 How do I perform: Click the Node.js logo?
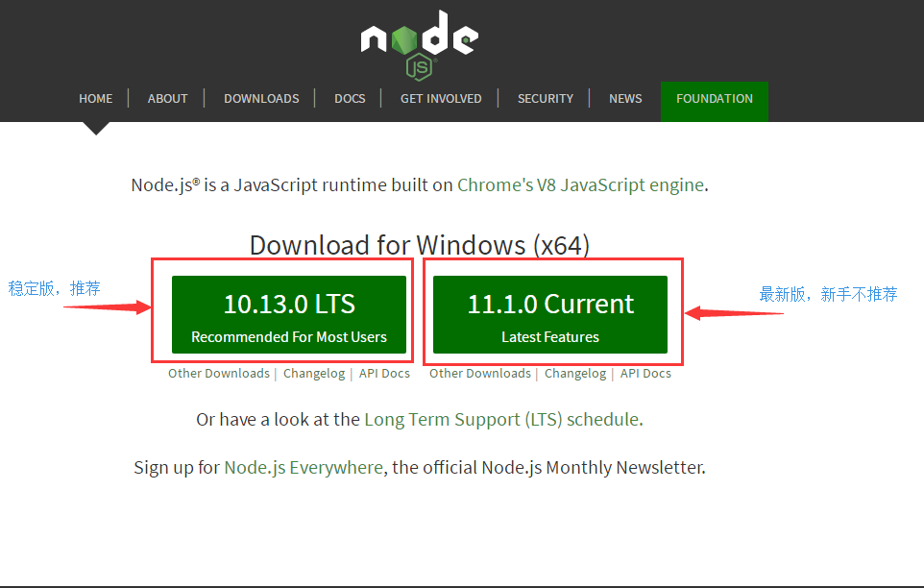419,45
